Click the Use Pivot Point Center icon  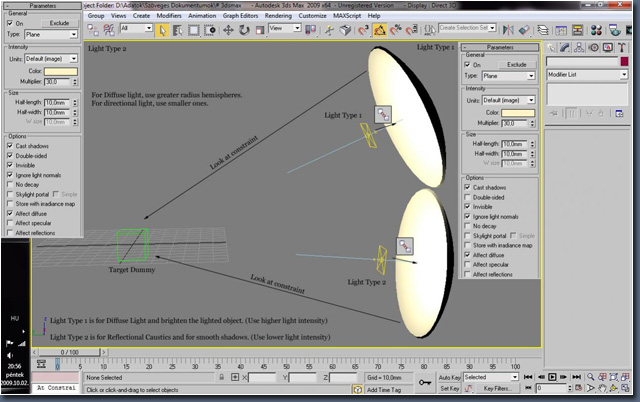point(311,30)
